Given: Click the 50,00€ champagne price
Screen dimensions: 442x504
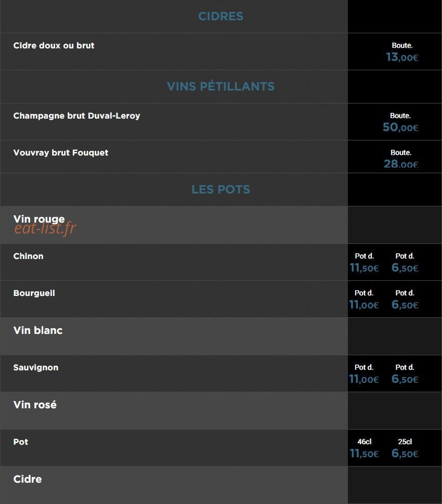Looking at the screenshot, I should [400, 127].
